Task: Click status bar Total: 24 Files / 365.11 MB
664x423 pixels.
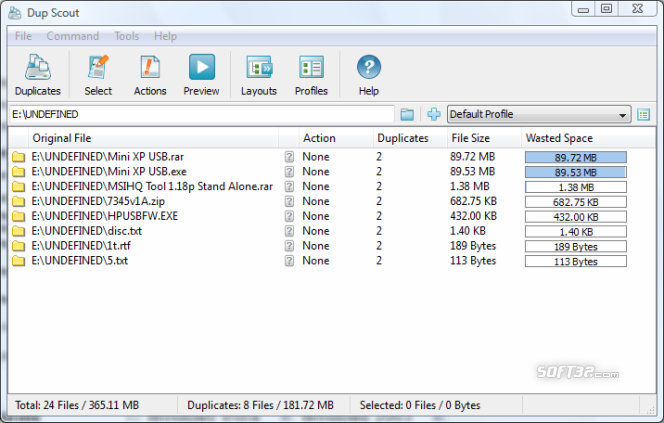Action: coord(77,405)
